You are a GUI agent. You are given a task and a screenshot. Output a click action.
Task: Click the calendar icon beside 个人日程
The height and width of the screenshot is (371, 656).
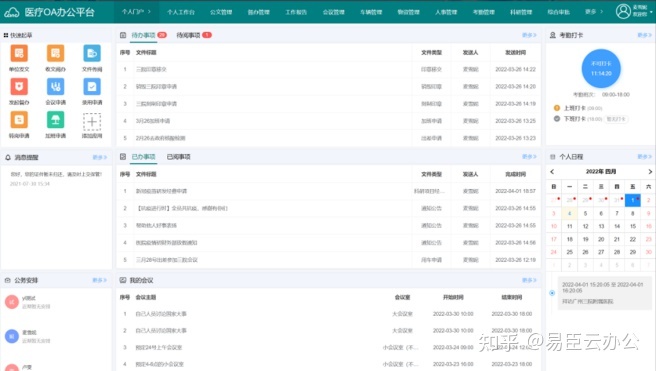[x=553, y=157]
